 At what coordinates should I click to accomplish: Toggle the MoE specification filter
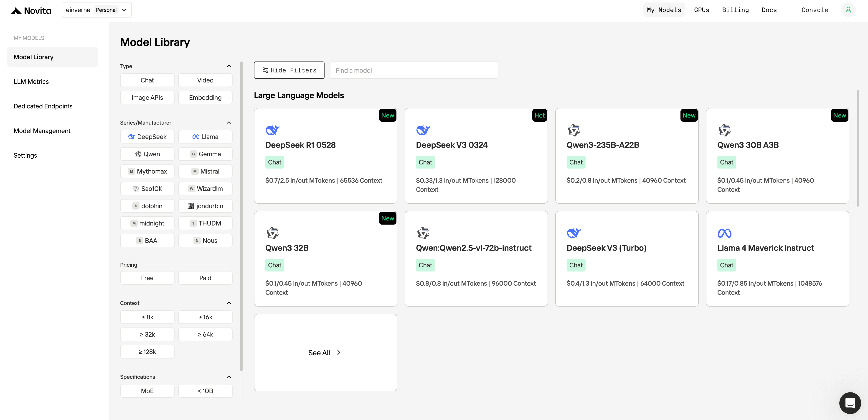[147, 391]
